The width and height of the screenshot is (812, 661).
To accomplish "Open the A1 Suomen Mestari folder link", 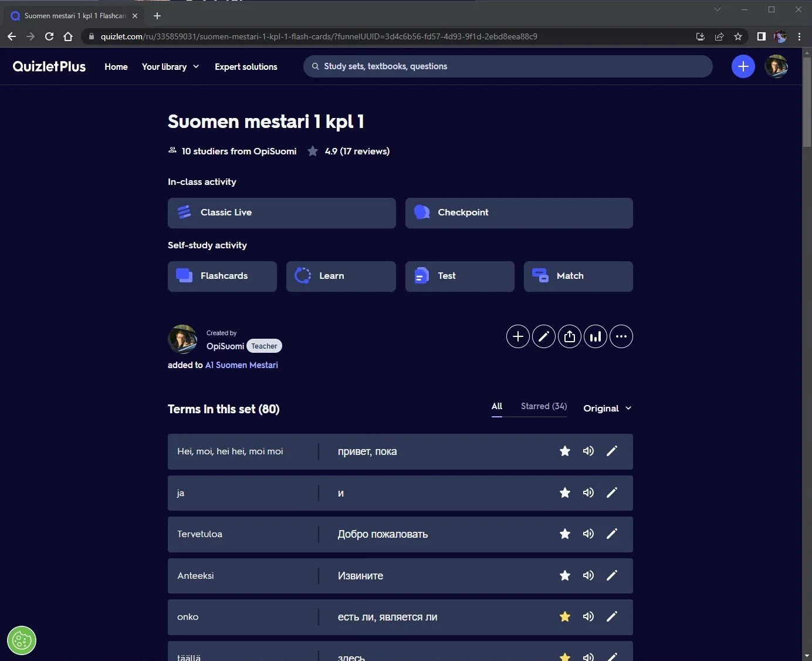I will tap(241, 365).
